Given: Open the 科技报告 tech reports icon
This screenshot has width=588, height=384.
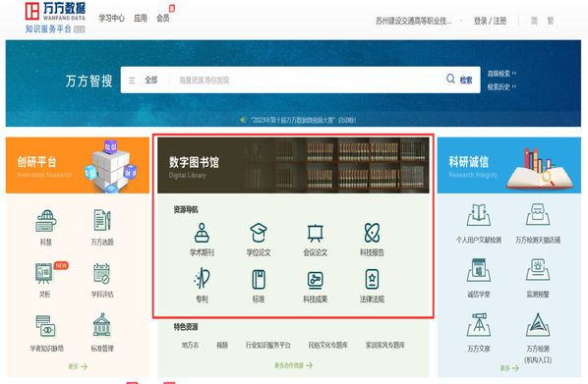Looking at the screenshot, I should pos(372,233).
